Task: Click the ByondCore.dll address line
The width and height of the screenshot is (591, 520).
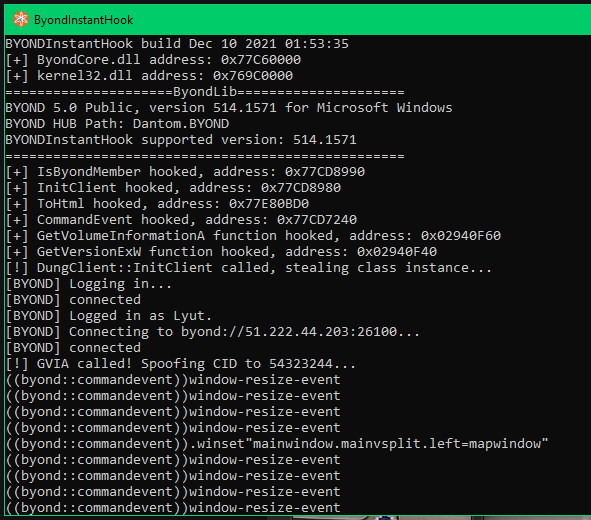Action: point(153,60)
